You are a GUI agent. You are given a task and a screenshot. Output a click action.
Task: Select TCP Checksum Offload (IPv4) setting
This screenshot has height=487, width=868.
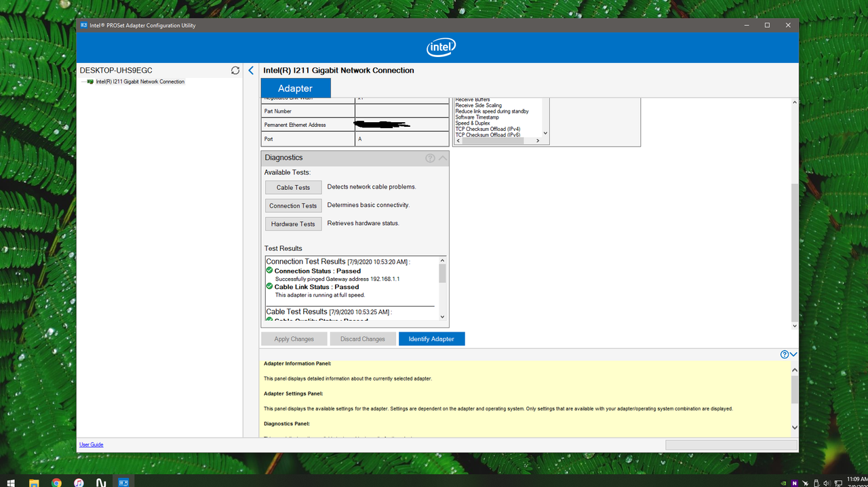point(488,129)
